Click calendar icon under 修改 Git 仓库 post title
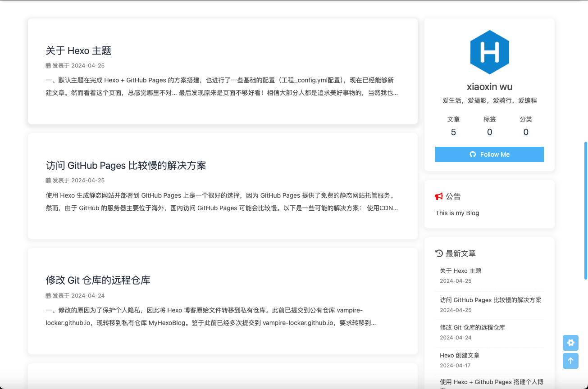Viewport: 588px width, 389px height. 48,296
